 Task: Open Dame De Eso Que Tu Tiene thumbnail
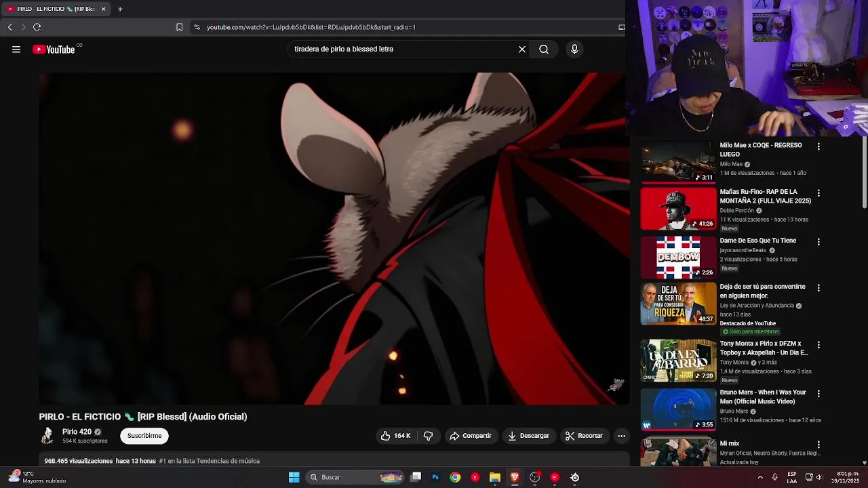[x=678, y=258]
